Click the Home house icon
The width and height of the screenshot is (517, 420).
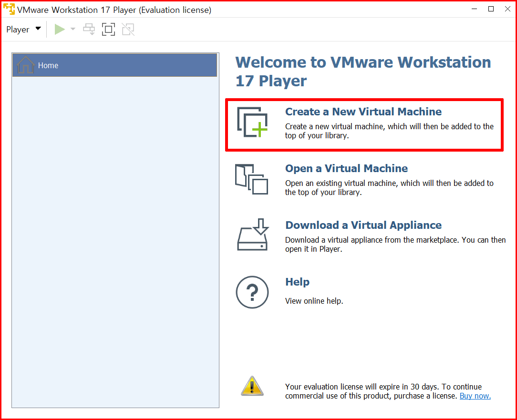coord(25,65)
